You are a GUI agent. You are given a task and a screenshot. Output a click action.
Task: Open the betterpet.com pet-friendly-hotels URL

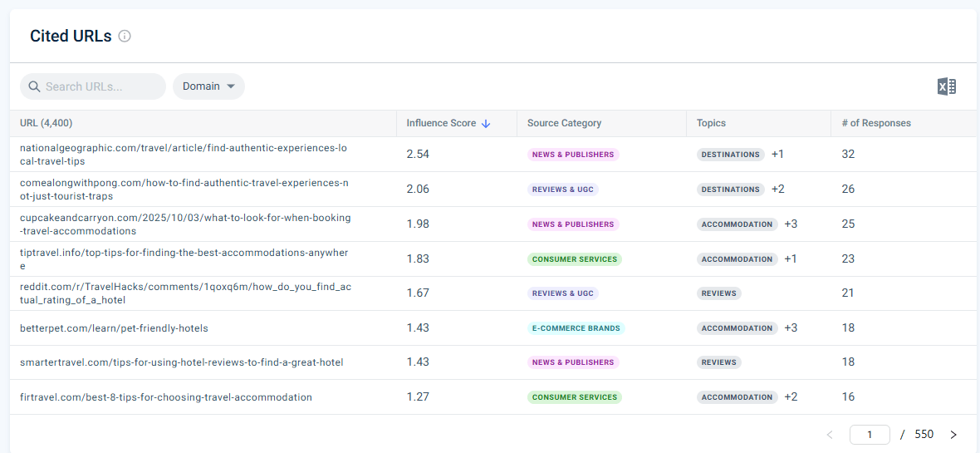point(114,328)
